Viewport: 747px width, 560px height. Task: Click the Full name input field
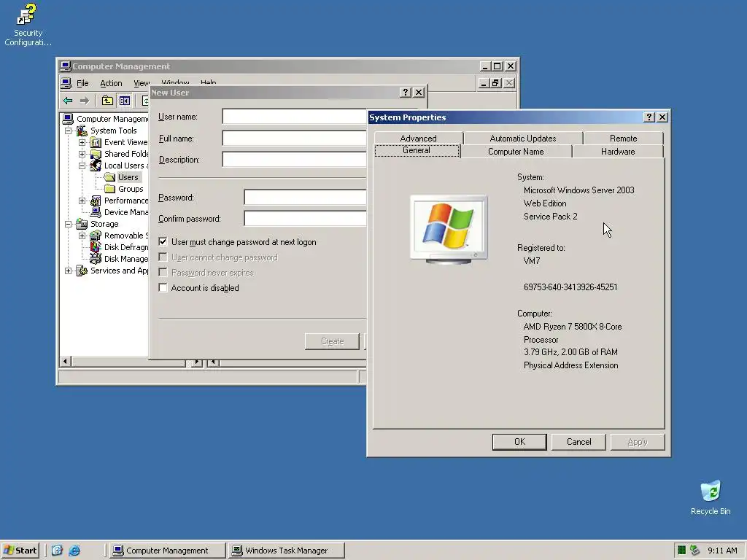click(x=295, y=138)
